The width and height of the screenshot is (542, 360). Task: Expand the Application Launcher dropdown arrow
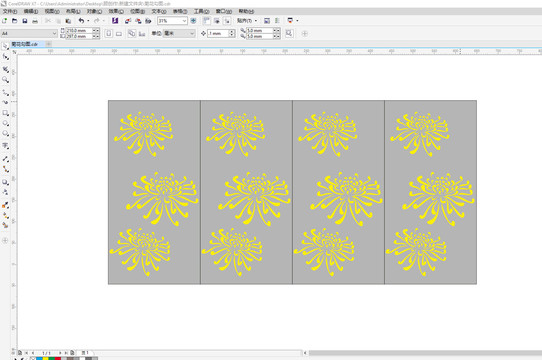click(297, 21)
